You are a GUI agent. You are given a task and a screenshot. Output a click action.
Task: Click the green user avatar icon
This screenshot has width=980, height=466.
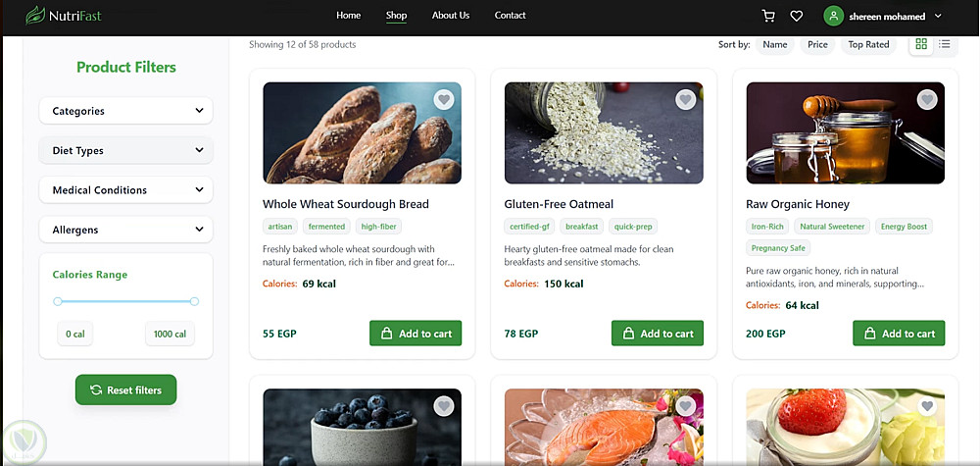[x=833, y=16]
